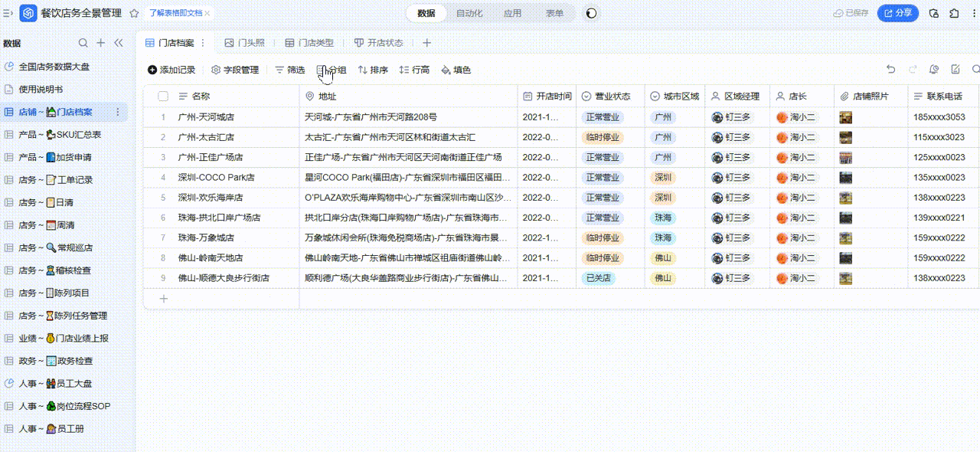Add a new view with plus tab
The width and height of the screenshot is (980, 452).
[427, 43]
